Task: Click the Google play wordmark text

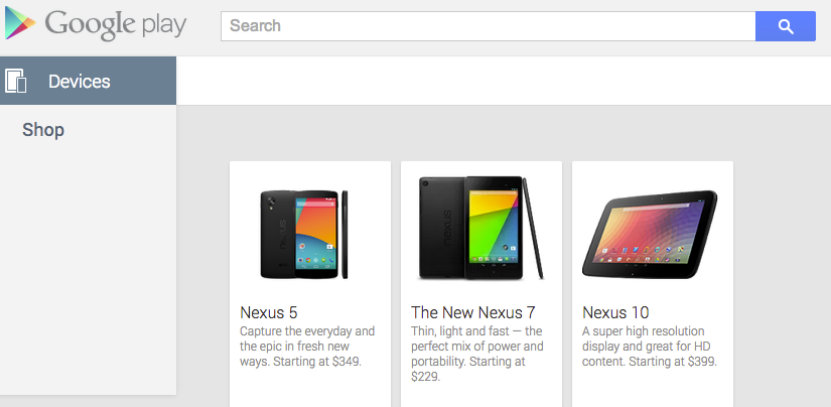Action: coord(115,24)
